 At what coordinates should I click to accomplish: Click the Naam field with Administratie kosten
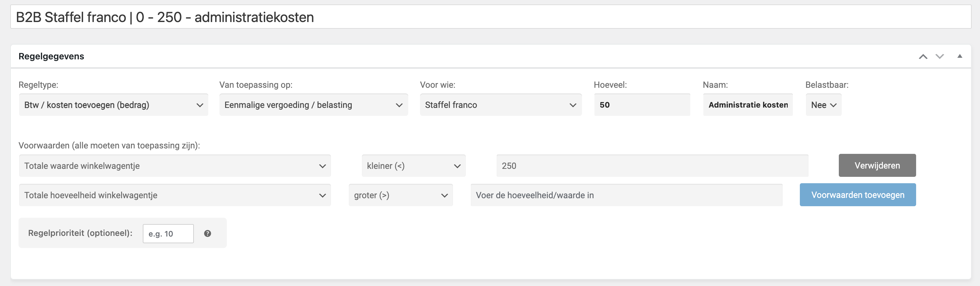[748, 105]
